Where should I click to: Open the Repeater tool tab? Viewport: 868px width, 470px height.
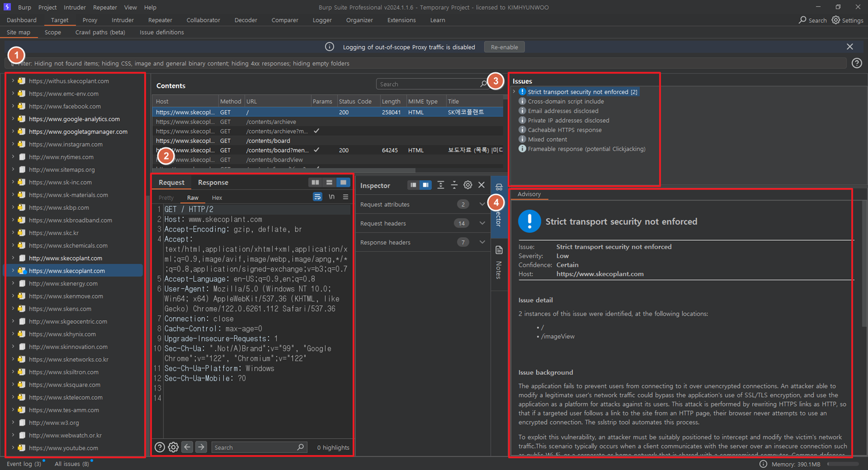click(160, 20)
